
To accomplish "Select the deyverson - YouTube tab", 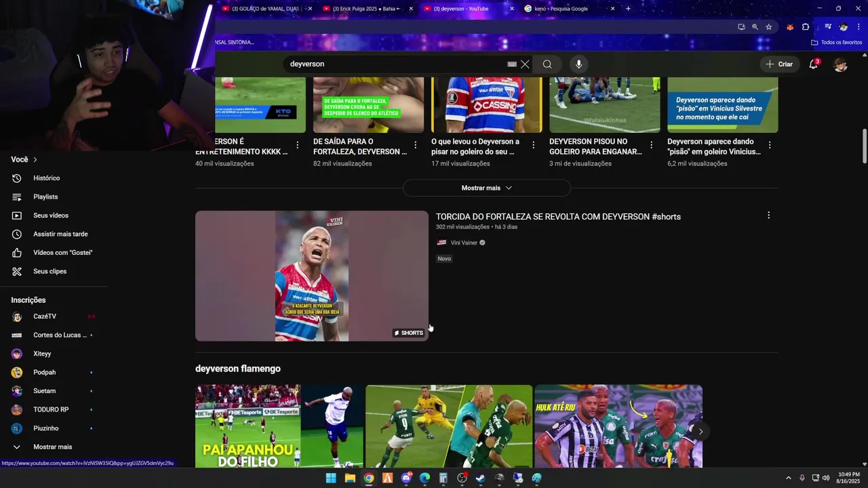I will coord(462,9).
